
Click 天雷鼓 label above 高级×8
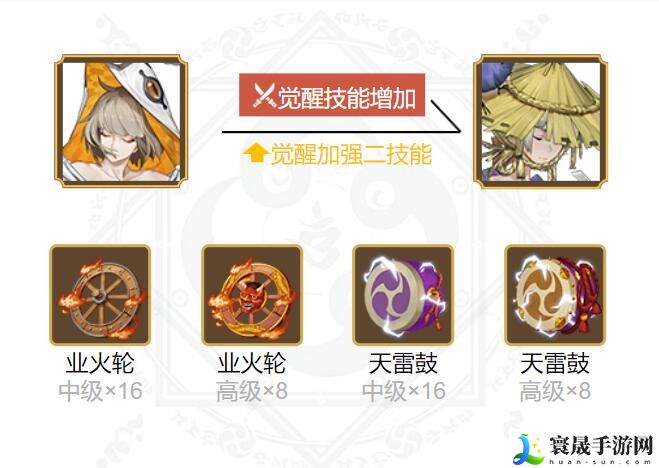tap(555, 363)
